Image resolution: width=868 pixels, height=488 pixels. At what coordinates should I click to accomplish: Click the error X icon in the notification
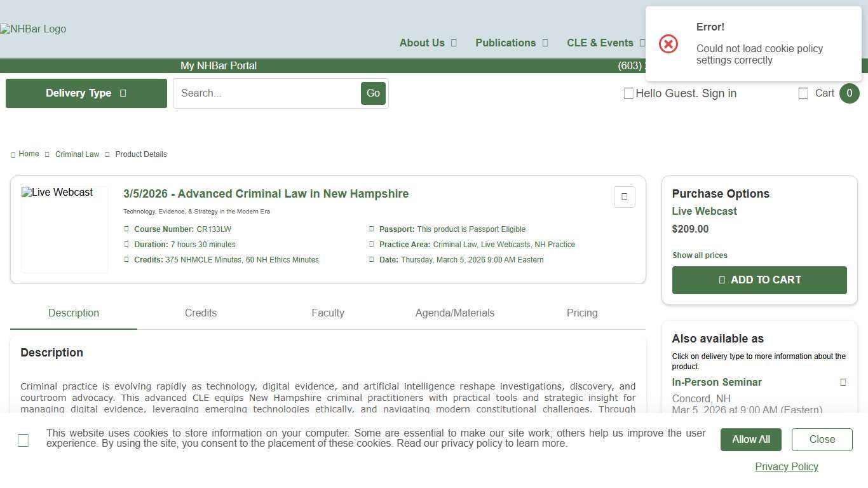(x=668, y=44)
